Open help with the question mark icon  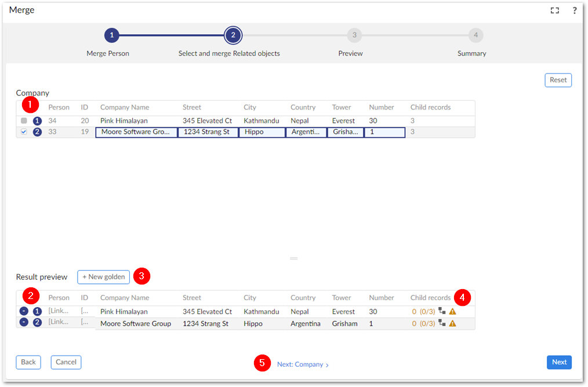(575, 10)
